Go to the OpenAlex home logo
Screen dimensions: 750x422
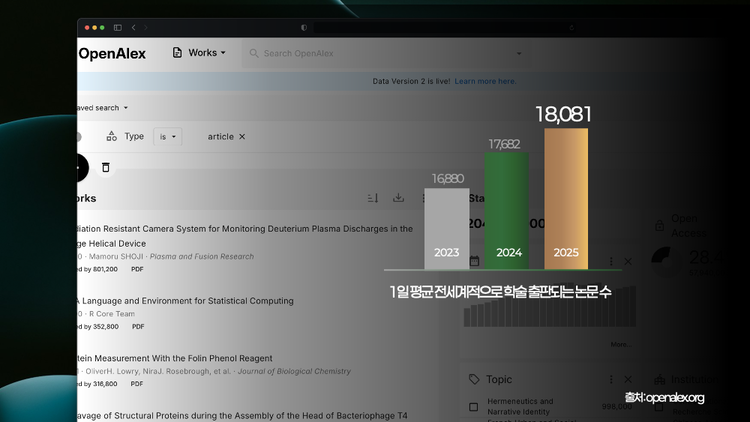coord(112,54)
